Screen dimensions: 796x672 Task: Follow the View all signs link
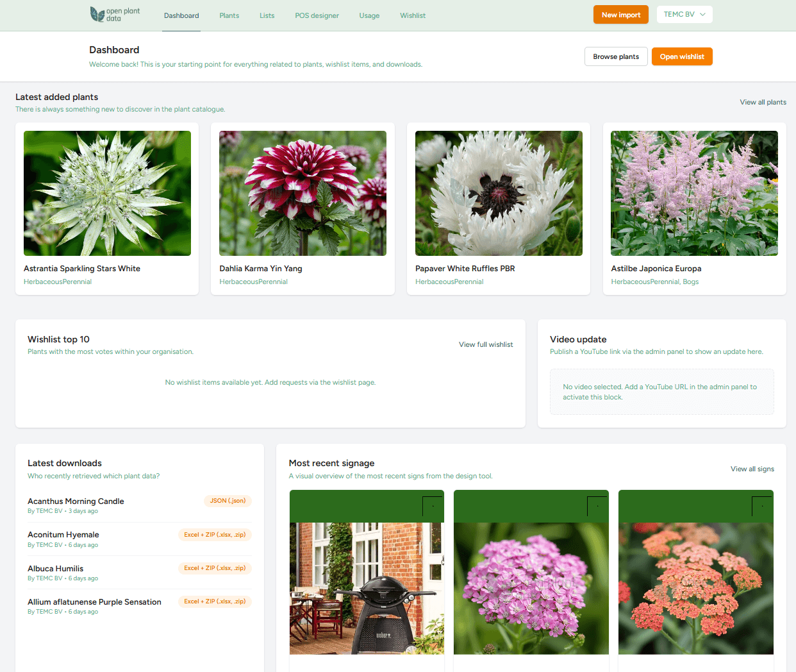point(752,469)
